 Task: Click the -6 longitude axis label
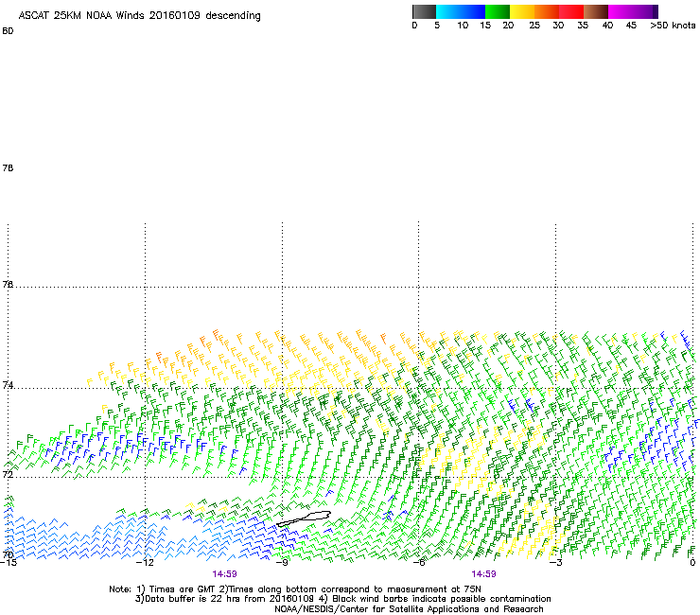(x=419, y=562)
